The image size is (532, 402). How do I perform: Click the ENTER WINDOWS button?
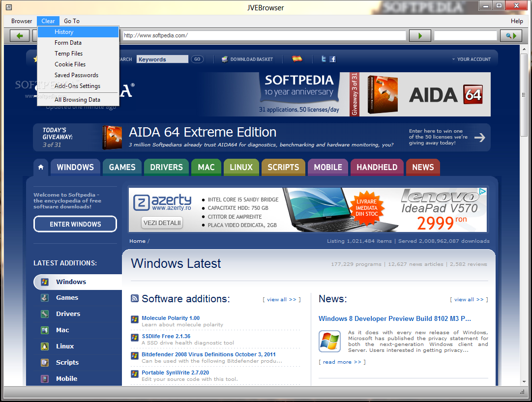pyautogui.click(x=75, y=224)
